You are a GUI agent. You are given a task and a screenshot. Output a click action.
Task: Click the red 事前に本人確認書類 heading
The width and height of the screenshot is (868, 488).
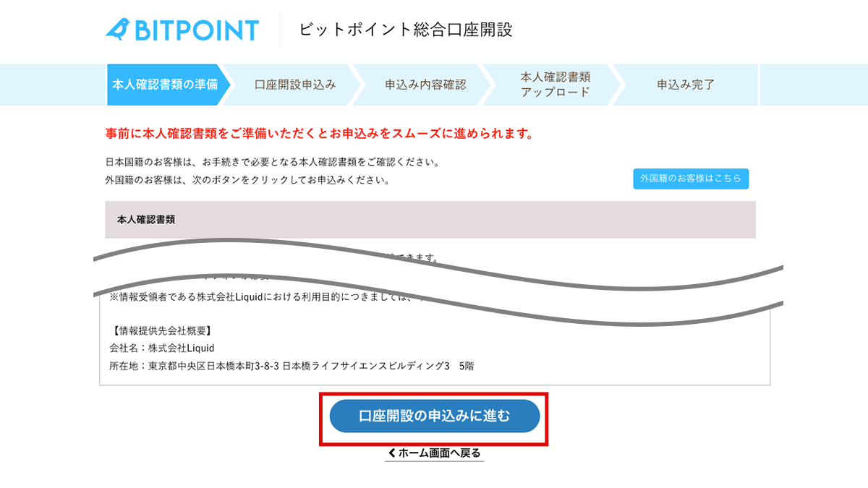coord(319,134)
